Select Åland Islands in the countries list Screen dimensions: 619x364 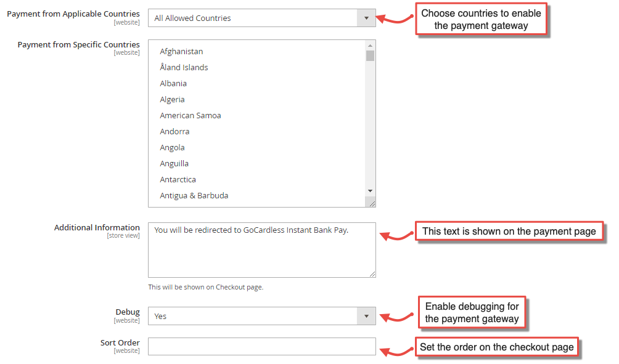[184, 68]
